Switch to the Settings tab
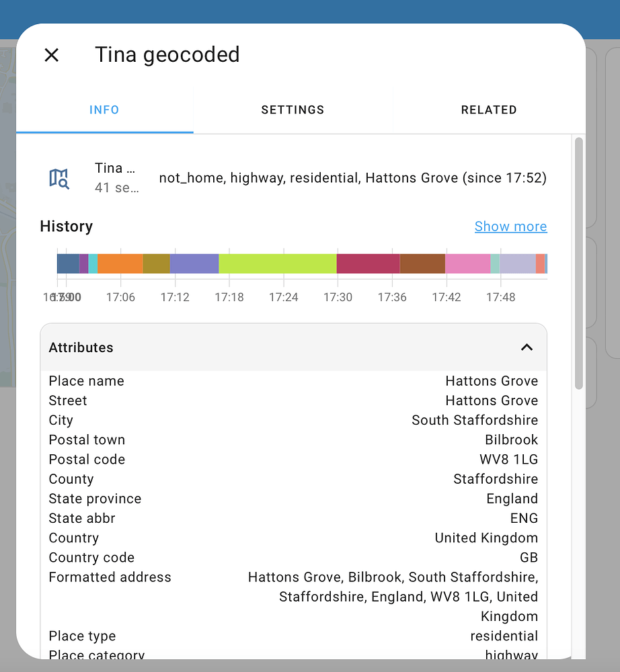The width and height of the screenshot is (620, 672). click(x=293, y=110)
